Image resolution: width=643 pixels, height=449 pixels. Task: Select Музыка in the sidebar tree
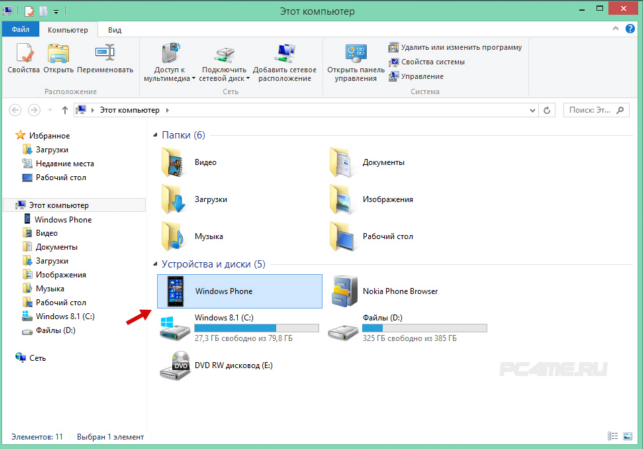(x=43, y=288)
